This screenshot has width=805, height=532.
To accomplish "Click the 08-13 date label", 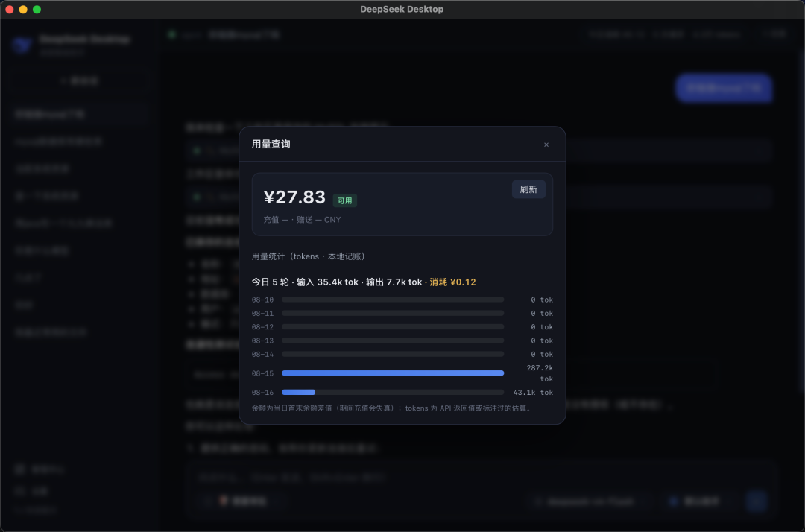I will point(262,341).
